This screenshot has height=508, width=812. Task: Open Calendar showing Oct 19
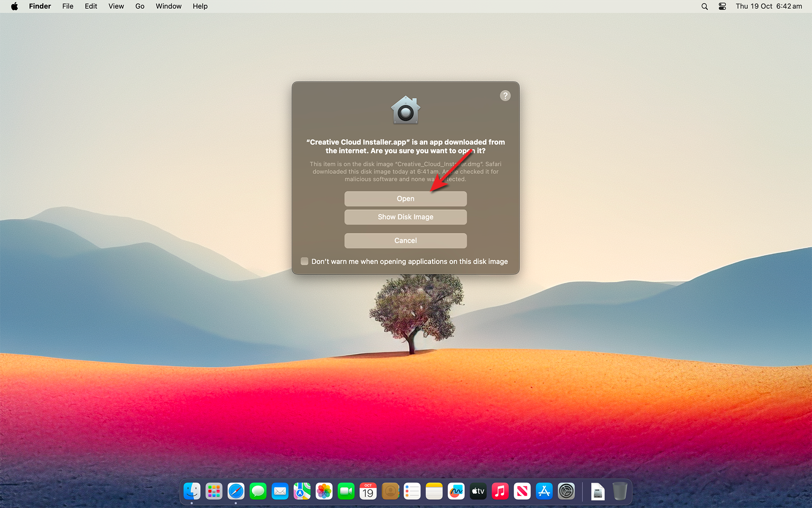(368, 491)
